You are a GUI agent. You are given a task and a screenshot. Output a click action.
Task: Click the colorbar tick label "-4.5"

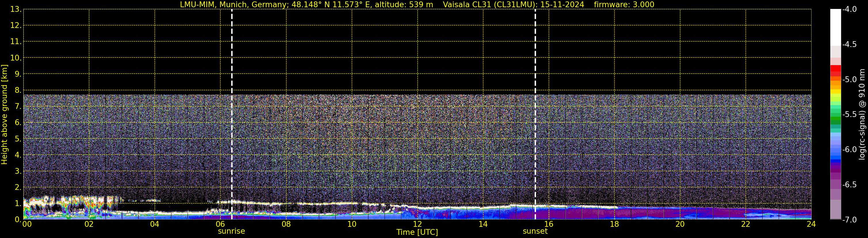coord(850,44)
